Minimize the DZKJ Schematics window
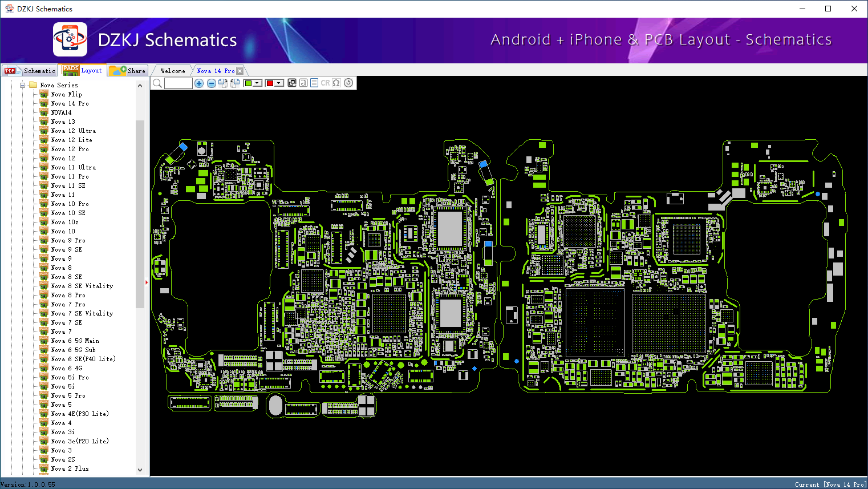The height and width of the screenshot is (489, 868). [x=802, y=9]
